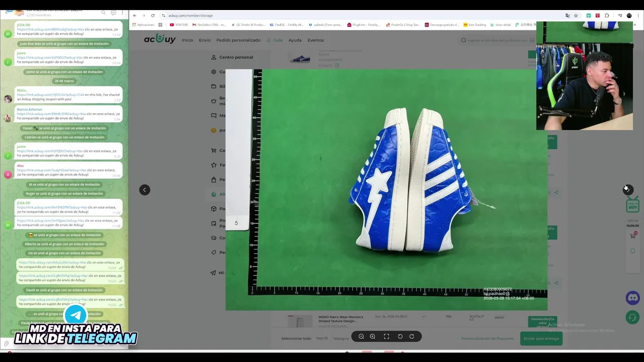Screen dimensions: 644x362
Task: Open the YOUTUBE bookmark
Action: 179,25
